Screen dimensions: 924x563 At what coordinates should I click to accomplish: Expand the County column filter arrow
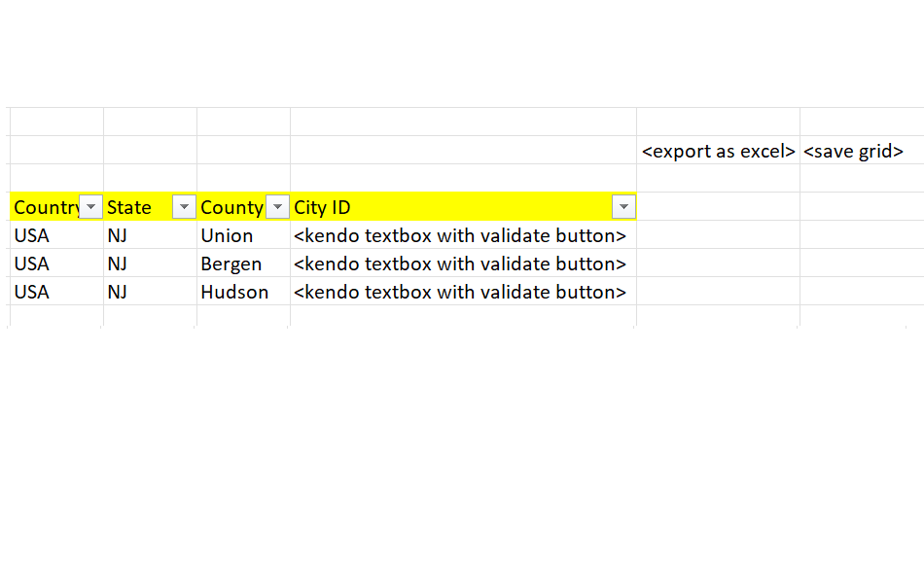277,207
